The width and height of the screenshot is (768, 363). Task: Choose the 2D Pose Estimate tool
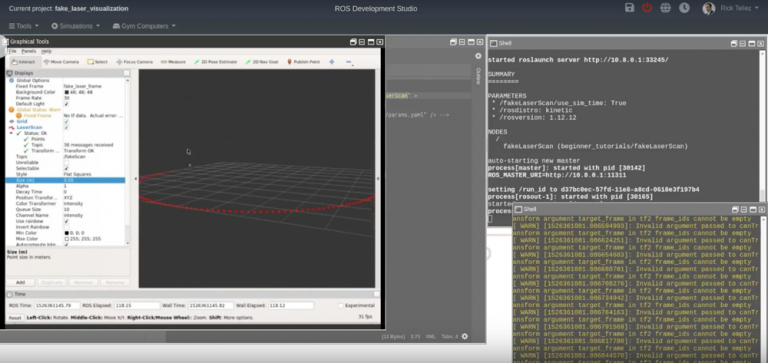[215, 62]
